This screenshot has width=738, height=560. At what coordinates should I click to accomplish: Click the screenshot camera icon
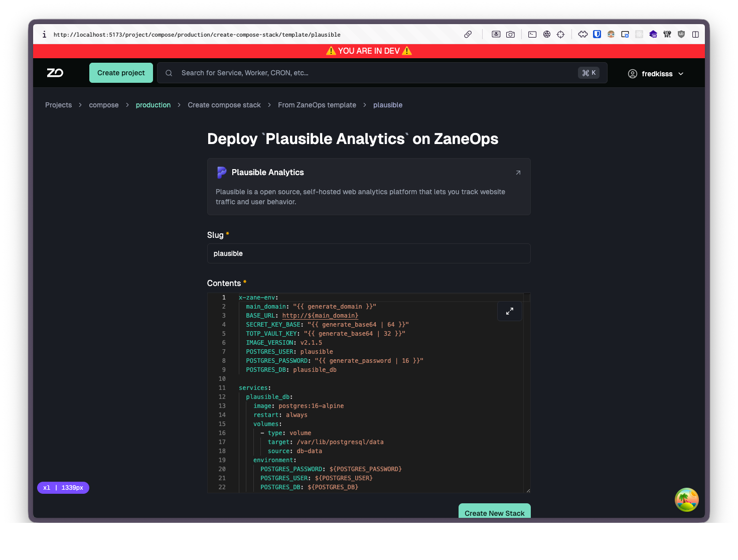510,34
